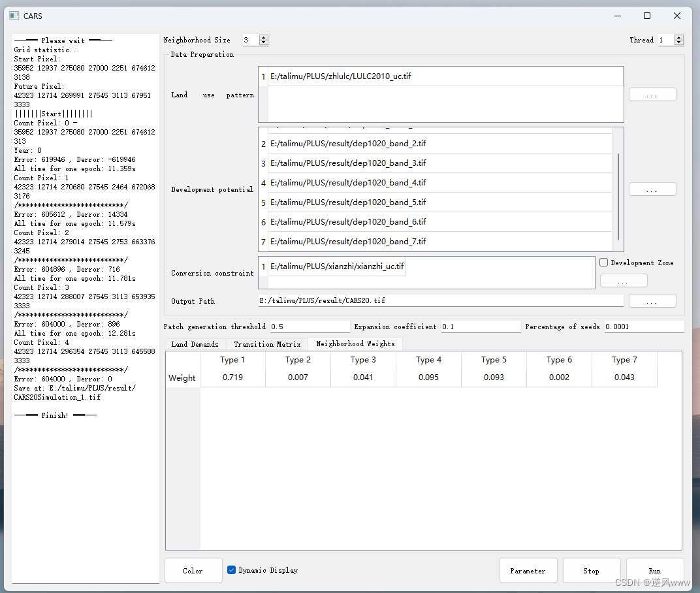
Task: Click the Type 7 weight cell 0.043
Action: pyautogui.click(x=624, y=377)
